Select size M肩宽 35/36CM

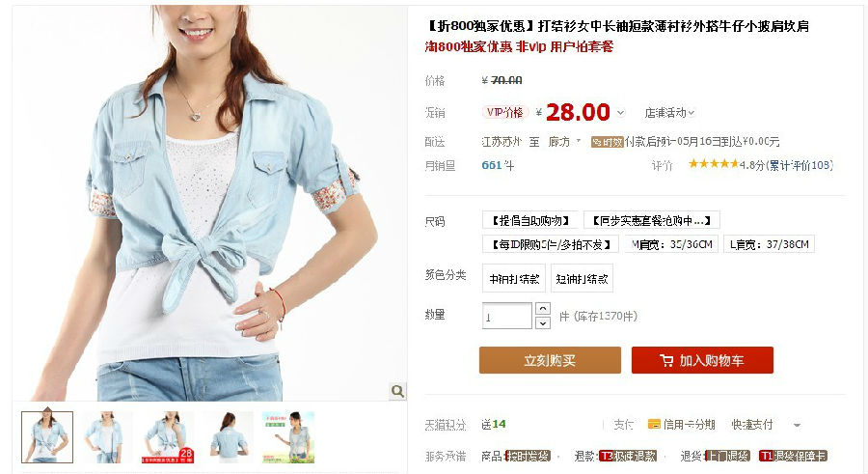[672, 244]
